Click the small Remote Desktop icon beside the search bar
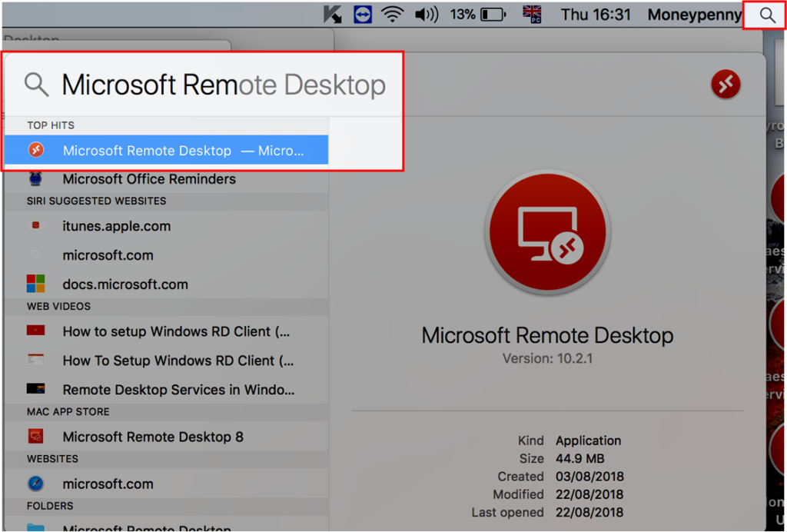The image size is (787, 532). (x=726, y=84)
